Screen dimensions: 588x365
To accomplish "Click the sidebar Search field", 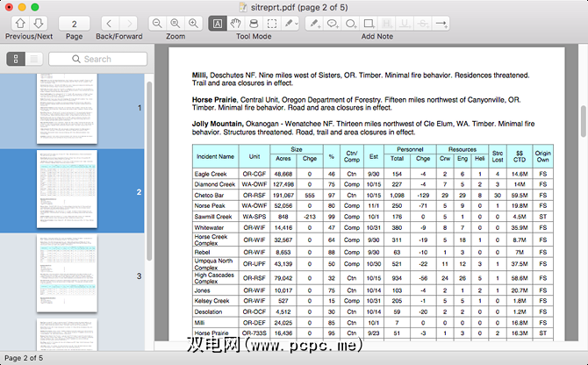I will [97, 59].
